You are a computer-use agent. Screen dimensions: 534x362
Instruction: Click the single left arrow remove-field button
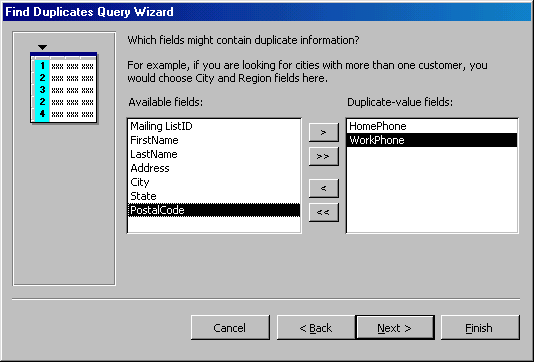324,188
